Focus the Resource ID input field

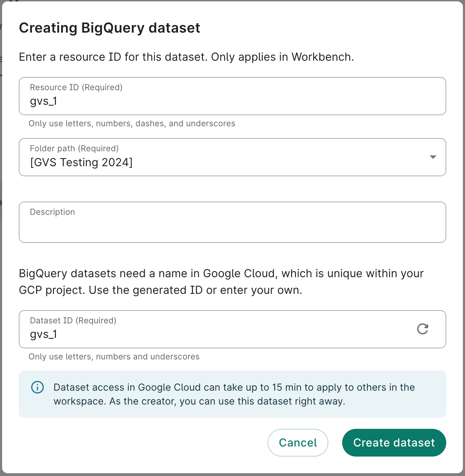(x=232, y=96)
